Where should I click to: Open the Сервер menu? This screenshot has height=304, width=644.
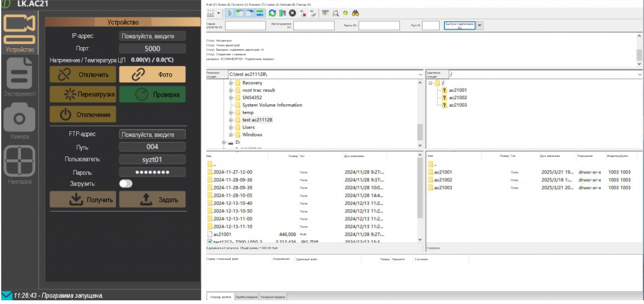pos(272,4)
